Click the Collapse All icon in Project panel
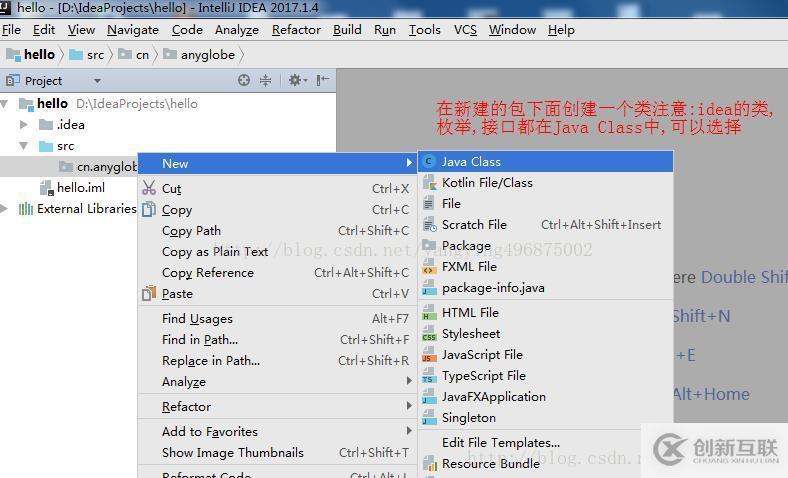 pos(265,80)
